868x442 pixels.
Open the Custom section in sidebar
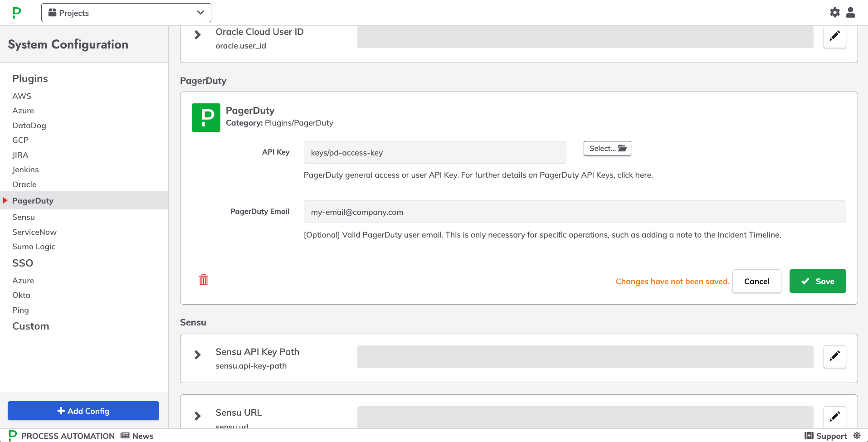tap(30, 326)
